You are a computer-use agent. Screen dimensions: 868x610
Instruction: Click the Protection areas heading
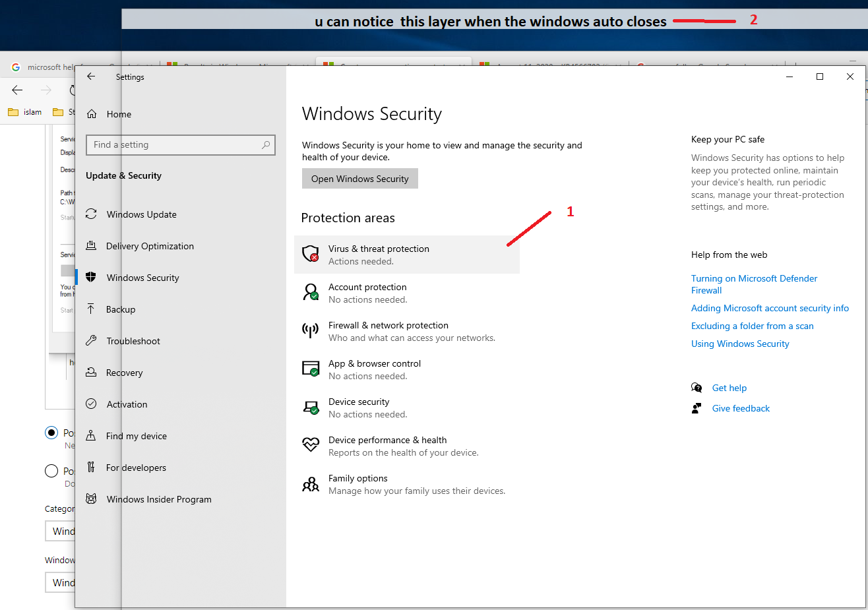348,218
